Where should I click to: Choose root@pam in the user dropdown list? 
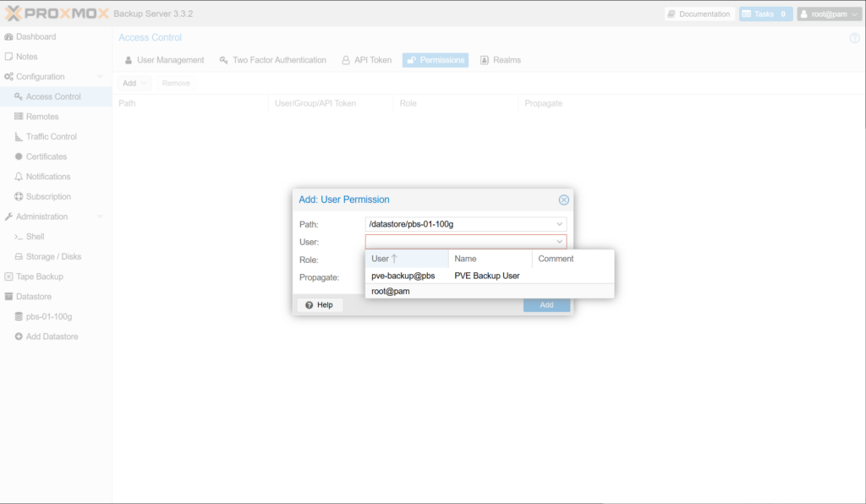391,291
